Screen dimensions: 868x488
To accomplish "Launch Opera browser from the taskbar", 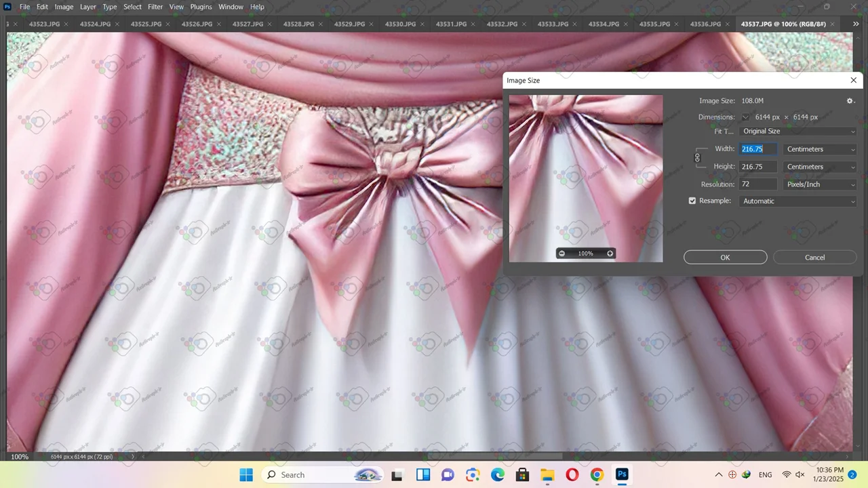I will [x=572, y=474].
